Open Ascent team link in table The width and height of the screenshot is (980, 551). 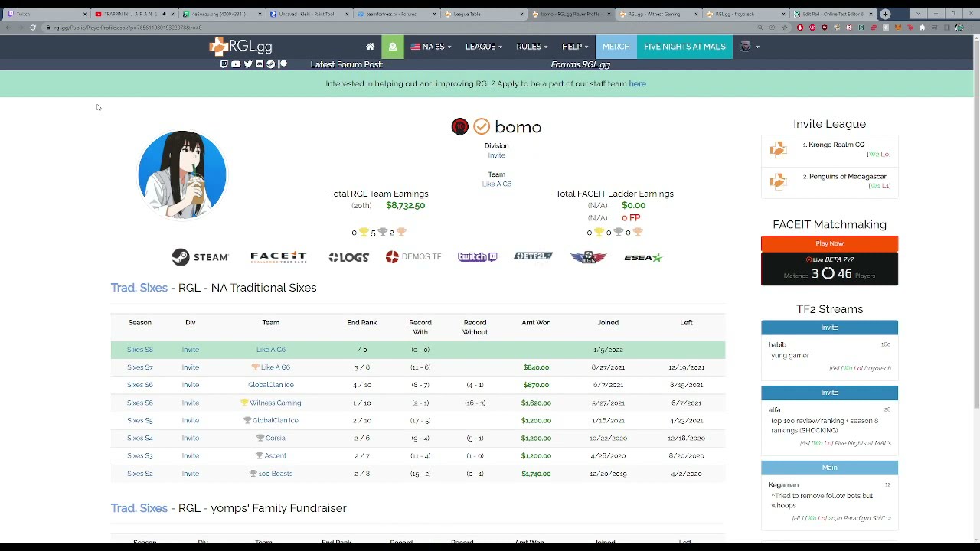(x=276, y=455)
